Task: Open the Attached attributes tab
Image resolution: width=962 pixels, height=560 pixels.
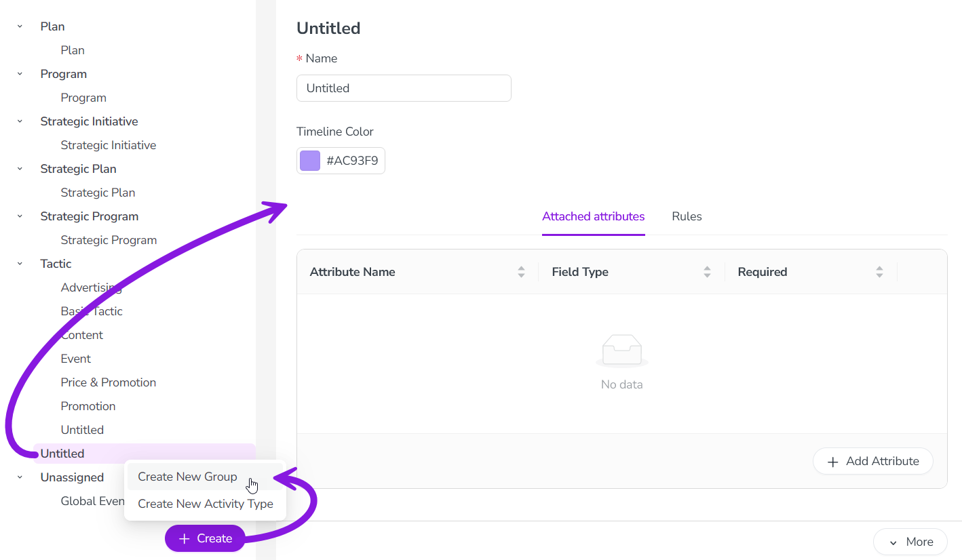Action: (x=593, y=217)
